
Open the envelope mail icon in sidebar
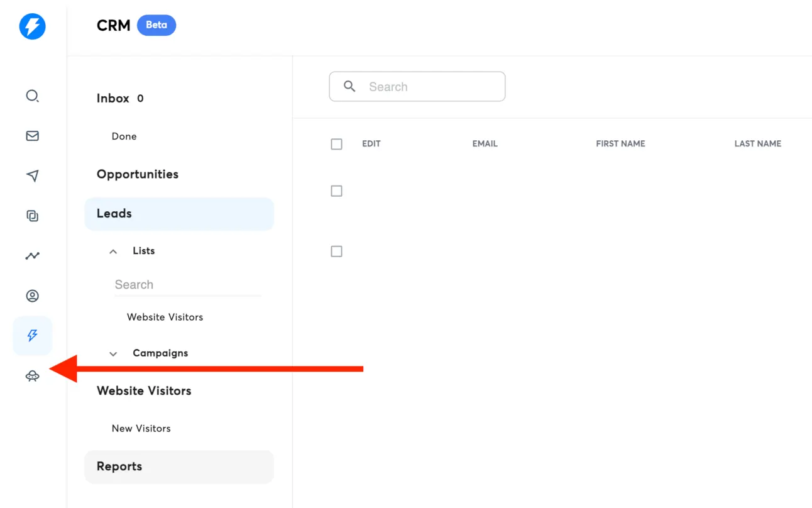pyautogui.click(x=32, y=136)
